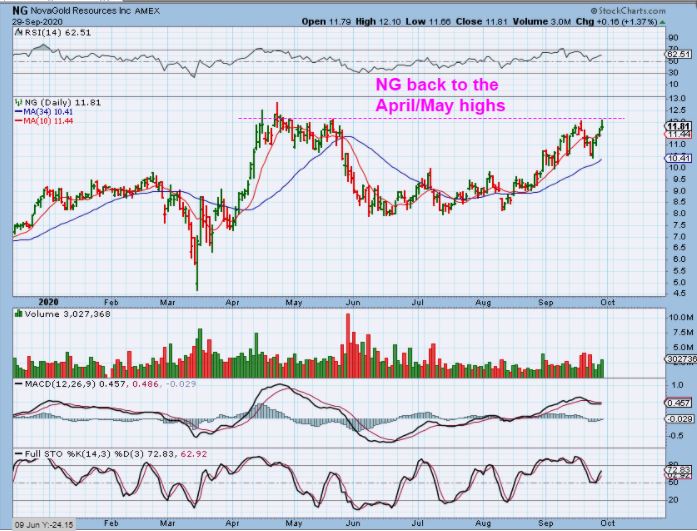This screenshot has width=697, height=531.
Task: Click the 'AMEX' exchange label
Action: 147,11
